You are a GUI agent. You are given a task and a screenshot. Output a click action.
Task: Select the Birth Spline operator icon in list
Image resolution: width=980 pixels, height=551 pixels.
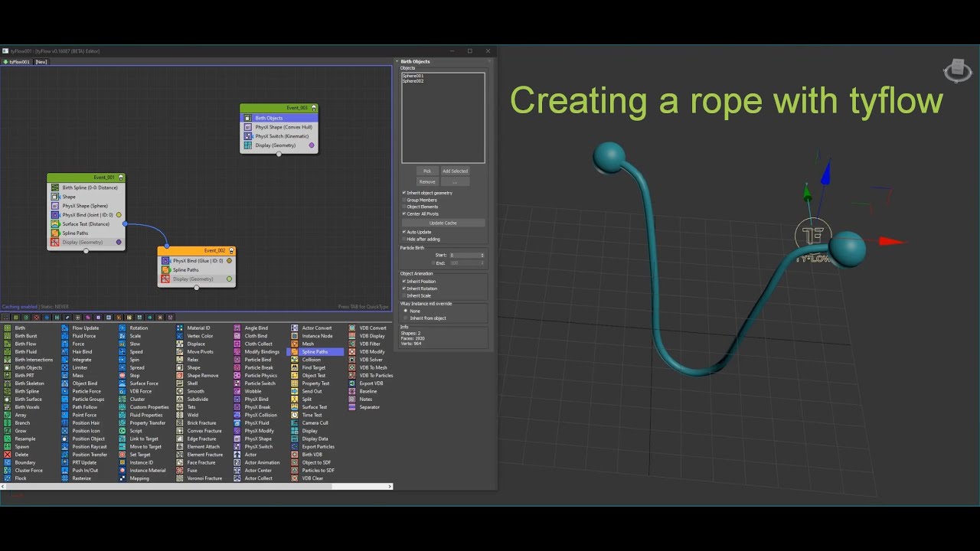[7, 391]
